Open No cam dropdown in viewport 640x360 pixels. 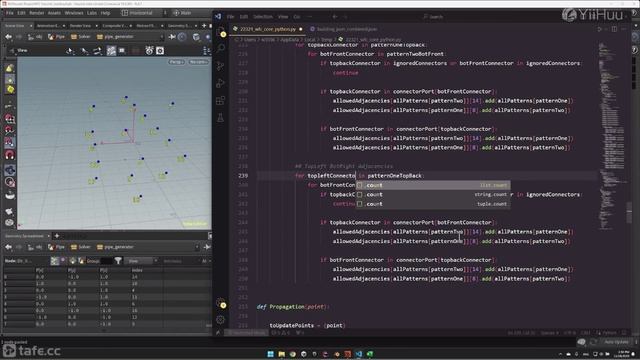[199, 62]
